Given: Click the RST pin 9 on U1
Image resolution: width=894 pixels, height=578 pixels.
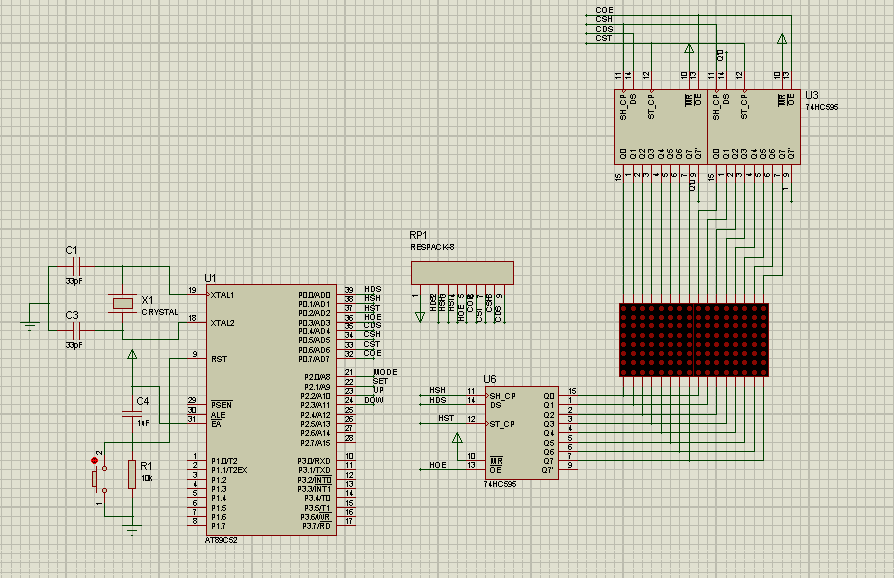Looking at the screenshot, I should click(190, 357).
